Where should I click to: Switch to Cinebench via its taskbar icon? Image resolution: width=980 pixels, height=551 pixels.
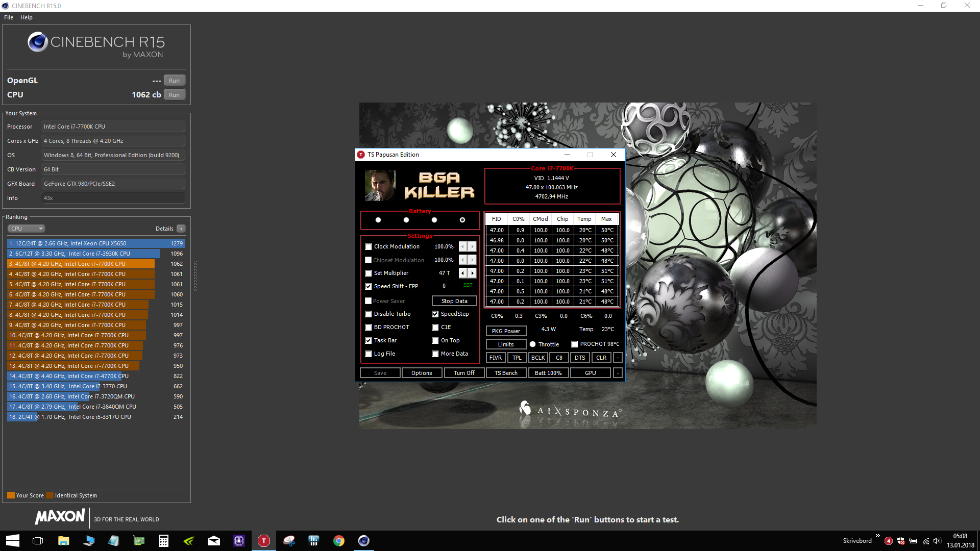click(x=364, y=541)
